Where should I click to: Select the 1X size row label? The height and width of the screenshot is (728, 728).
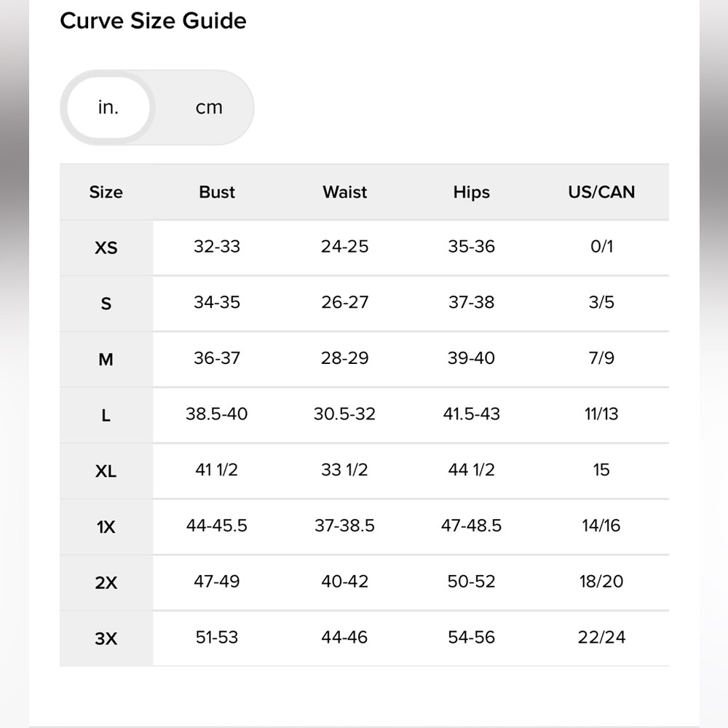tap(106, 527)
